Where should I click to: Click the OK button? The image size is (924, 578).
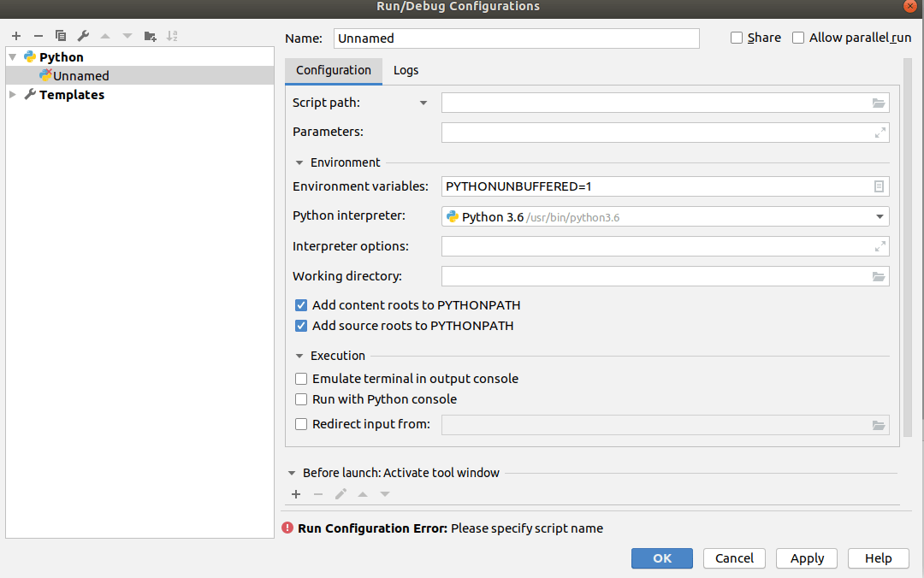click(x=661, y=558)
